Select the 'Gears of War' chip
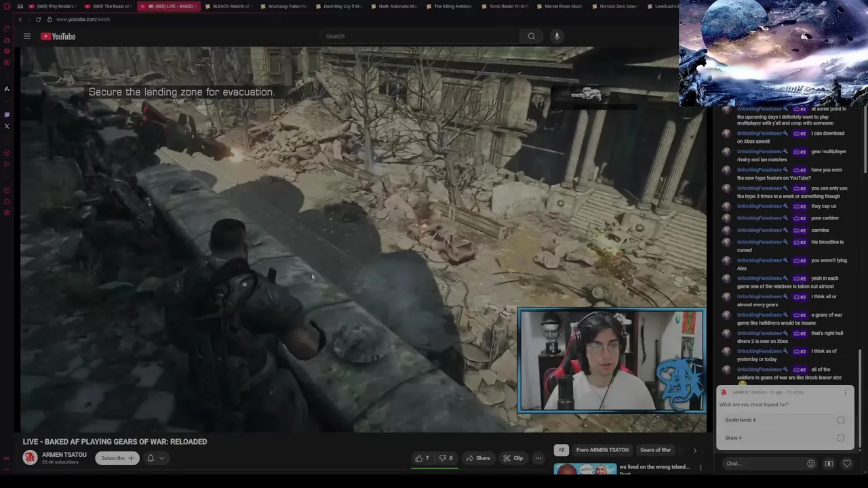Image resolution: width=868 pixels, height=488 pixels. [656, 450]
